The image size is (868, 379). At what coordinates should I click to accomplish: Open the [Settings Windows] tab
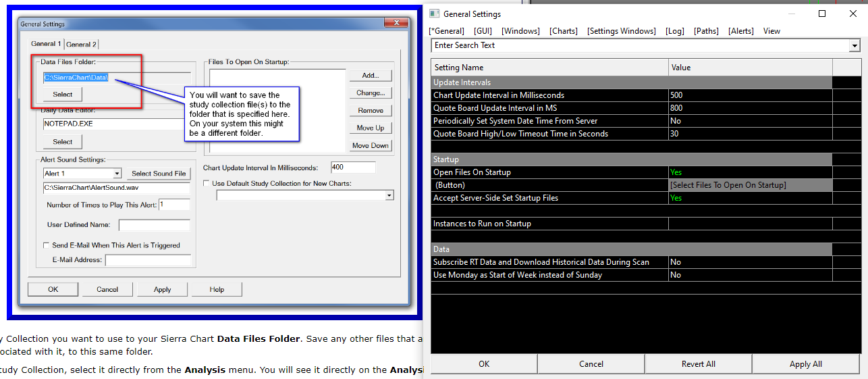622,31
